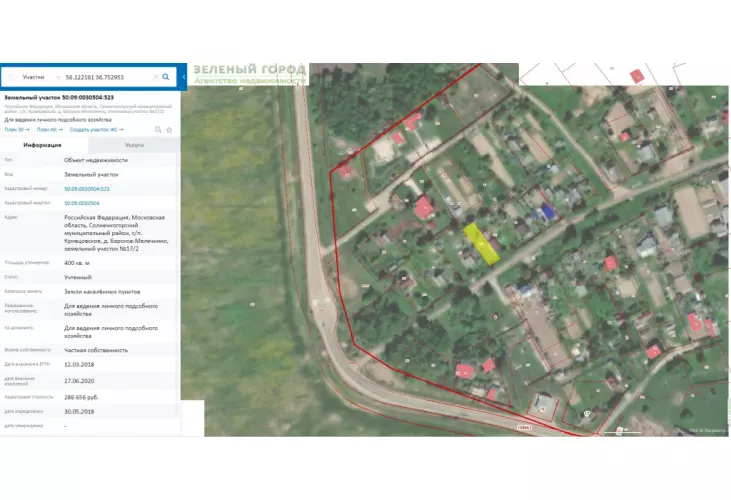
Task: Click the blue-roofed building on map
Action: point(546,212)
